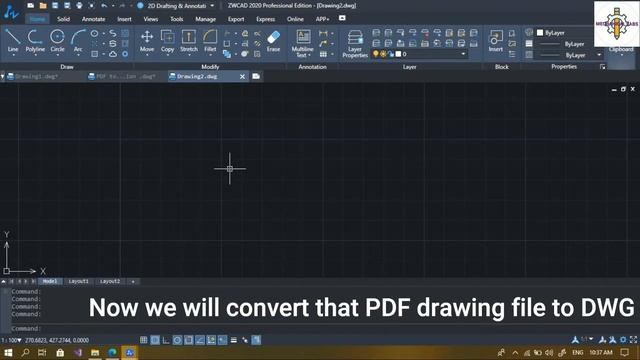This screenshot has height=360, width=640.
Task: Toggle snap mode in status bar
Action: 155,340
